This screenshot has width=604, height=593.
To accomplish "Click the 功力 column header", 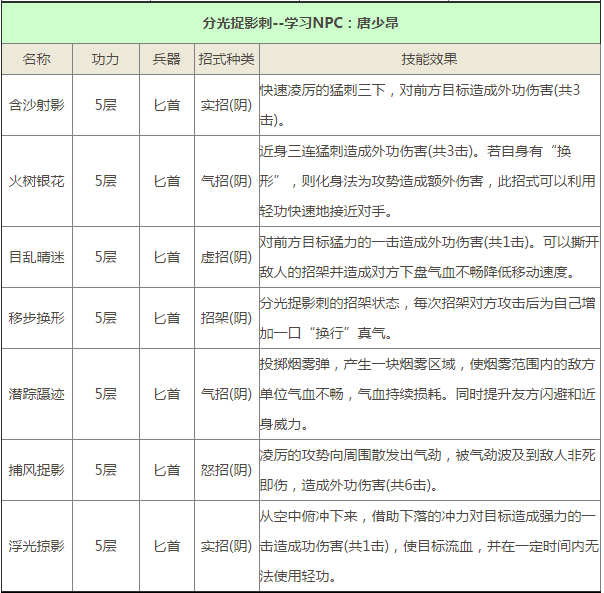I will (105, 60).
